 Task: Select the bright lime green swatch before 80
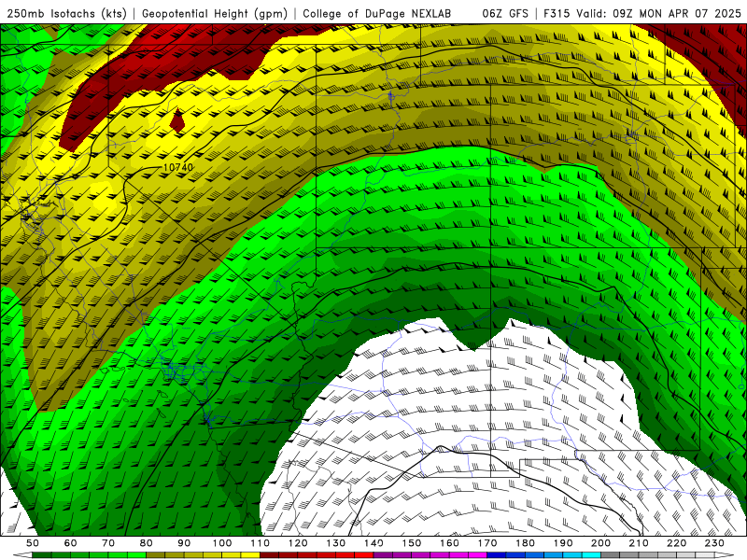point(136,555)
